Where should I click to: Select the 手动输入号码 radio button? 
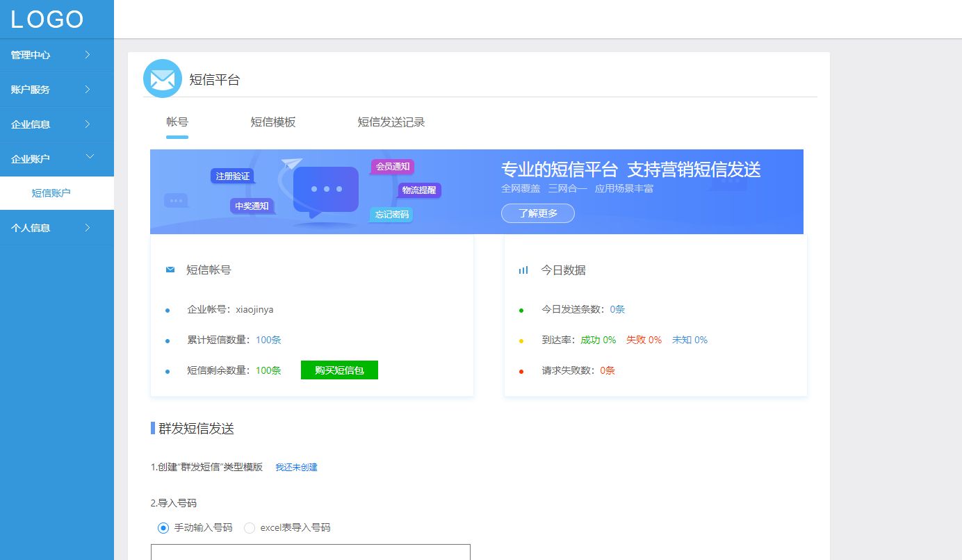click(x=163, y=528)
